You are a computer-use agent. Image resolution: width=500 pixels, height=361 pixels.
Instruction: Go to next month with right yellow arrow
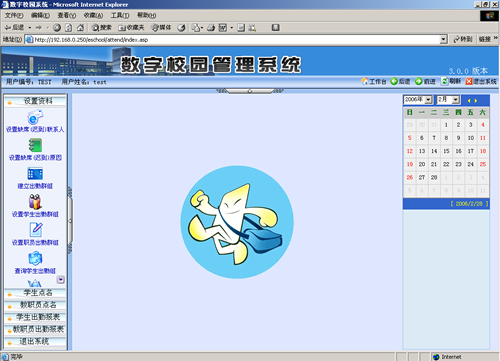(x=476, y=101)
